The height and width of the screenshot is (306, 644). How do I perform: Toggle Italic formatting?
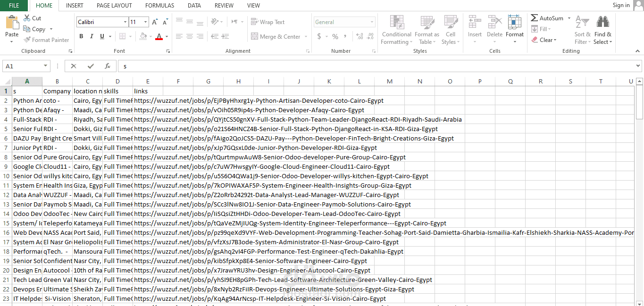pos(91,36)
